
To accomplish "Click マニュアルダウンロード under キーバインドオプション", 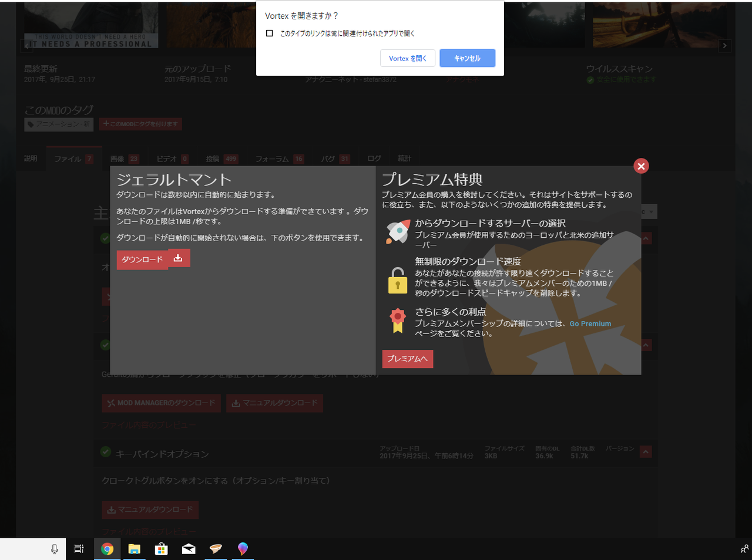I will click(x=150, y=510).
